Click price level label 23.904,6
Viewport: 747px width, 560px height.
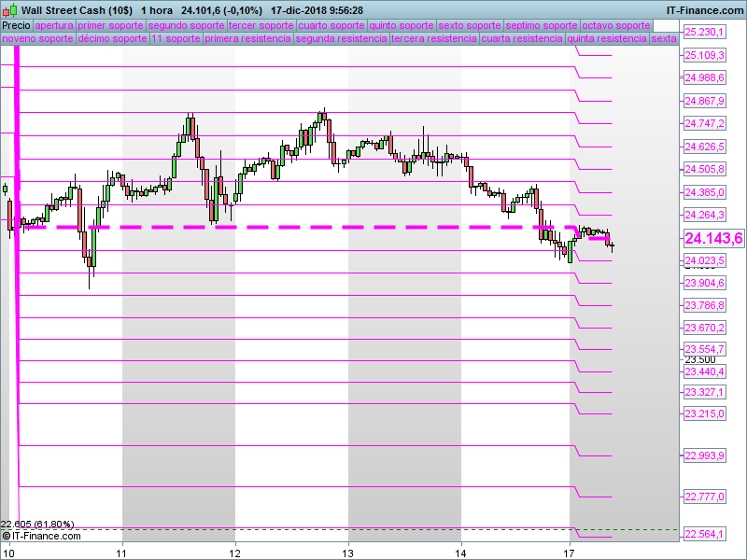[705, 283]
